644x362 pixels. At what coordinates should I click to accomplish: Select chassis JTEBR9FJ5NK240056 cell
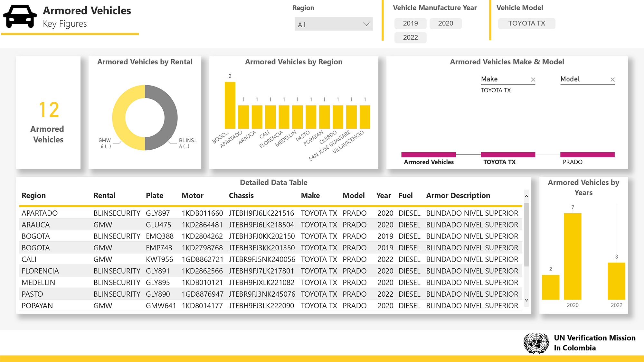pyautogui.click(x=262, y=260)
